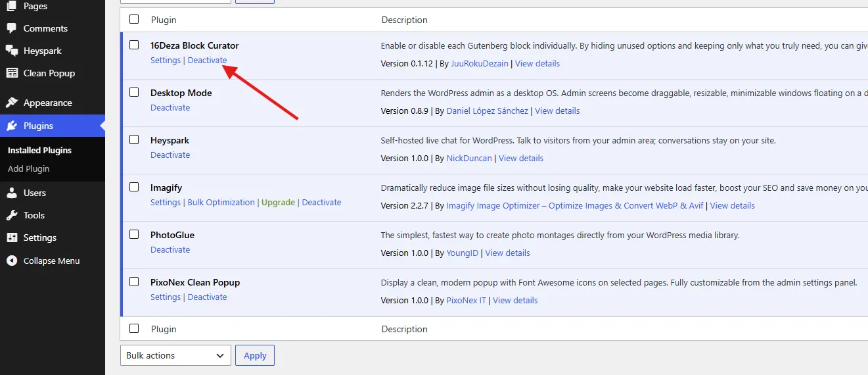This screenshot has width=868, height=375.
Task: Click the Appearance paintbrush icon
Action: click(11, 103)
